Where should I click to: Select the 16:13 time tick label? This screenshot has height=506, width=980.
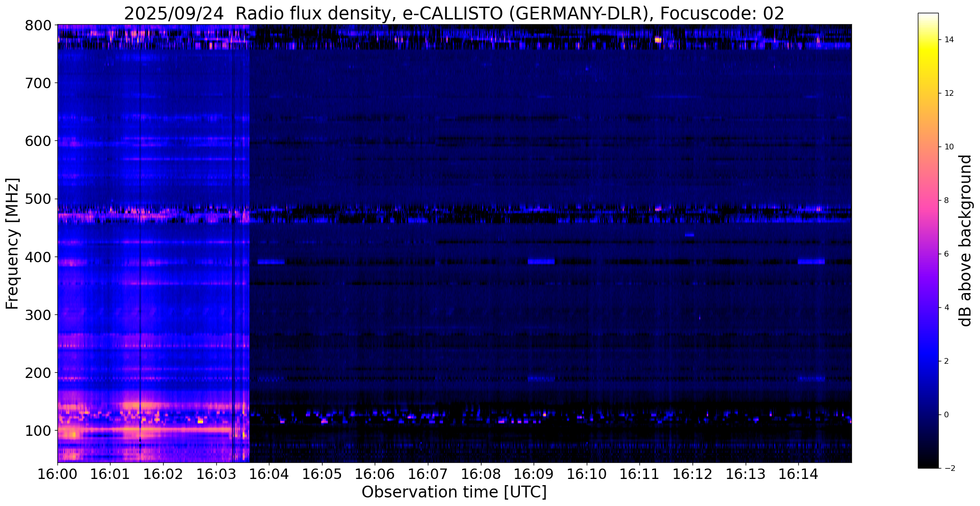point(746,474)
